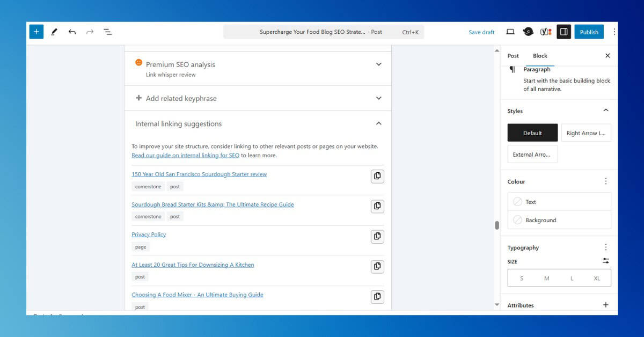Preview post with the laptop icon
The width and height of the screenshot is (644, 337).
click(x=510, y=32)
